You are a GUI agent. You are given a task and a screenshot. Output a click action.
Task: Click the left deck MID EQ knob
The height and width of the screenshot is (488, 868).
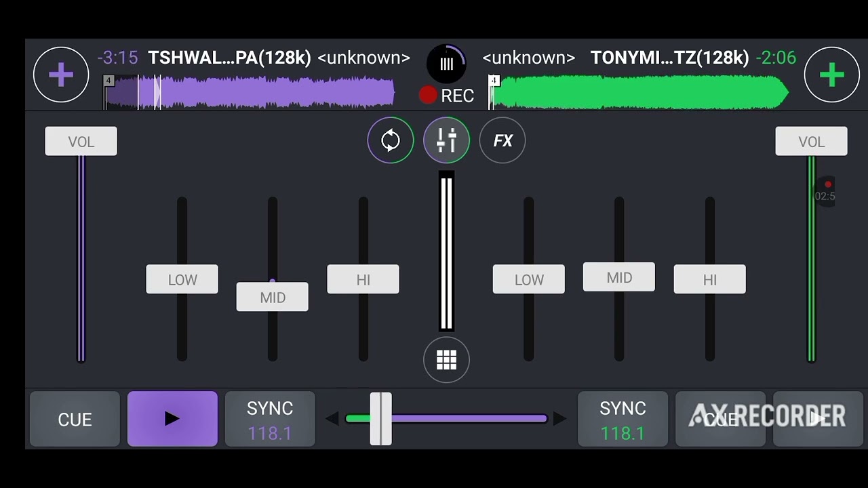pos(272,297)
